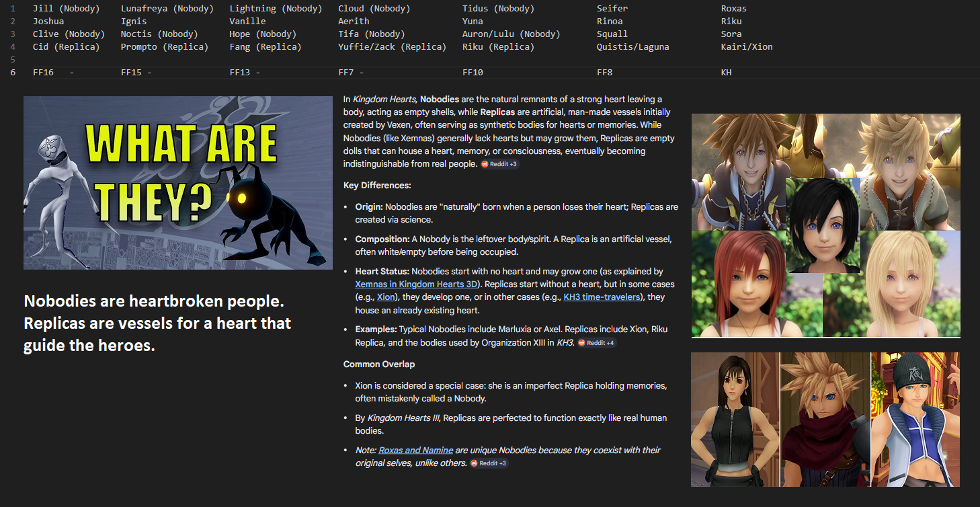Click the "Riku (Replica)" entry
980x507 pixels.
499,47
